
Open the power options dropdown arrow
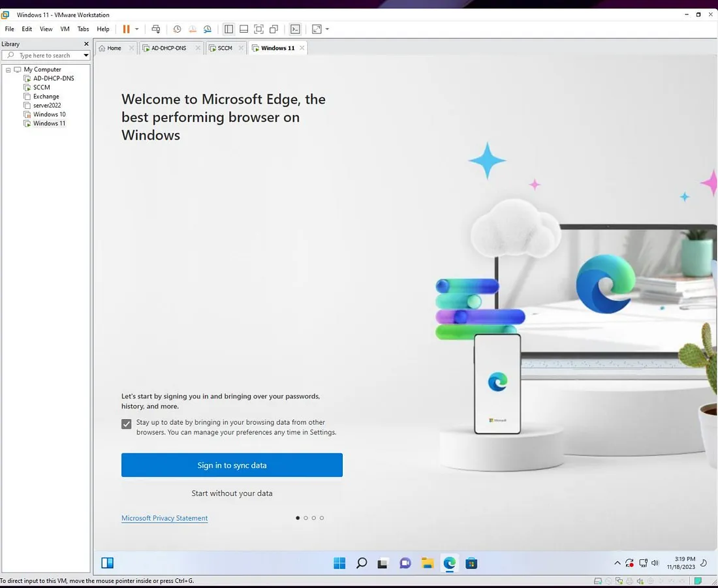(136, 29)
